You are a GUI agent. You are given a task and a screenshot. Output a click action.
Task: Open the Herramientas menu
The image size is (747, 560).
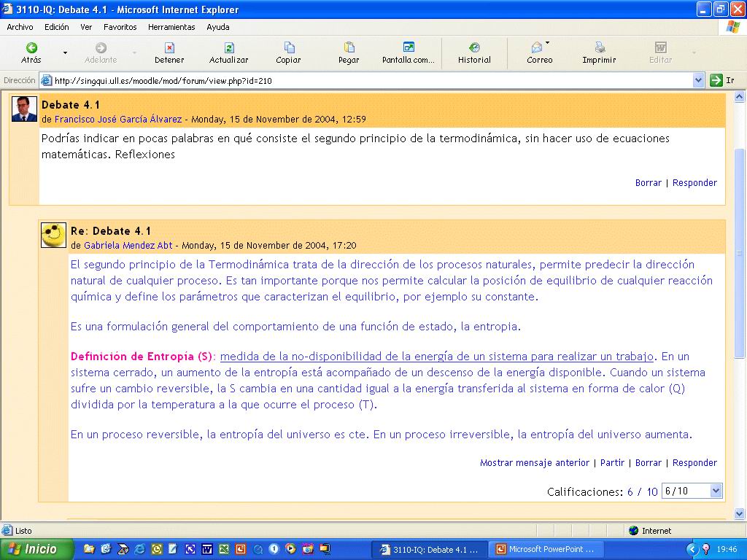pyautogui.click(x=171, y=27)
